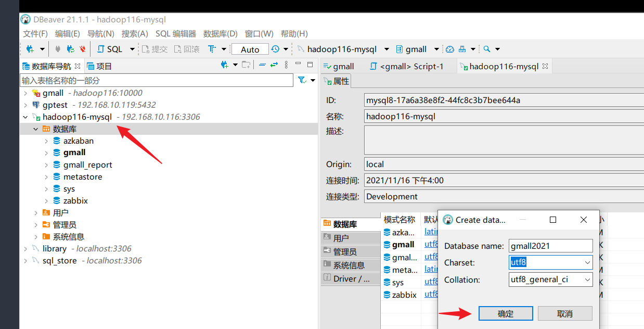The width and height of the screenshot is (644, 329).
Task: Collapse the 数据库 folder node
Action: (x=36, y=129)
